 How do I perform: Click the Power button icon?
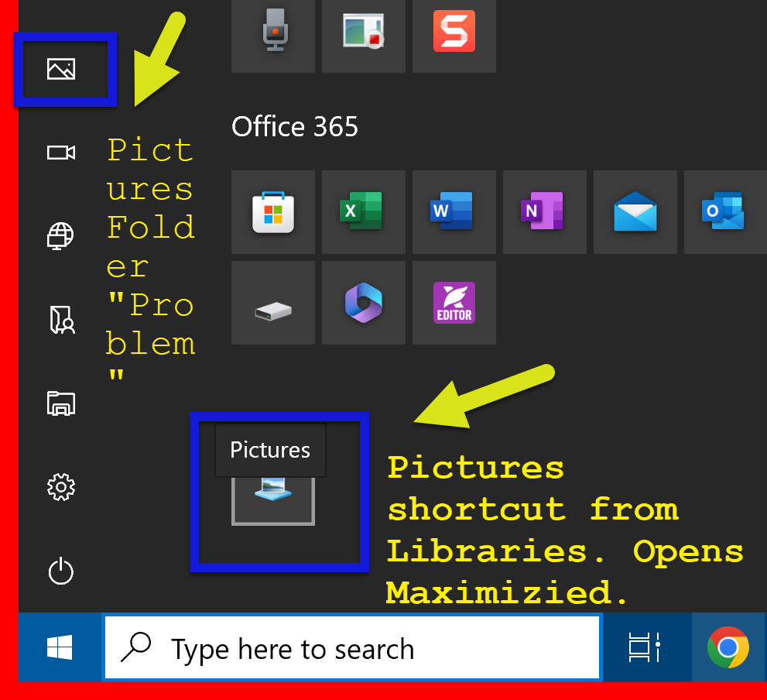click(60, 571)
